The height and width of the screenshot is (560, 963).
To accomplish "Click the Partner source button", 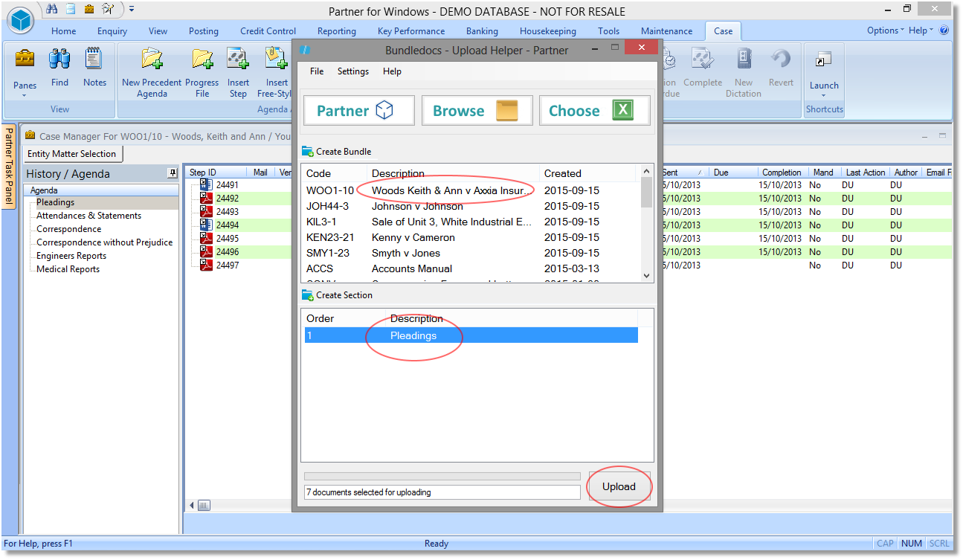I will coord(359,111).
